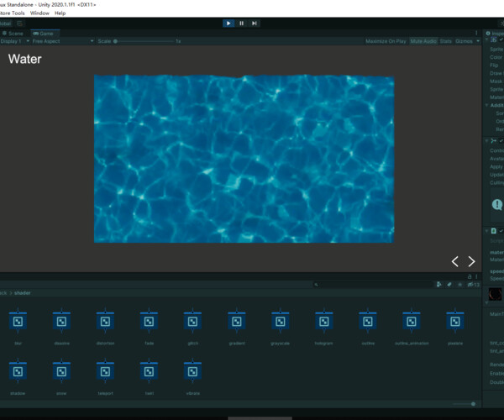The image size is (504, 420).
Task: Toggle the Project panel lock icon
Action: (470, 276)
